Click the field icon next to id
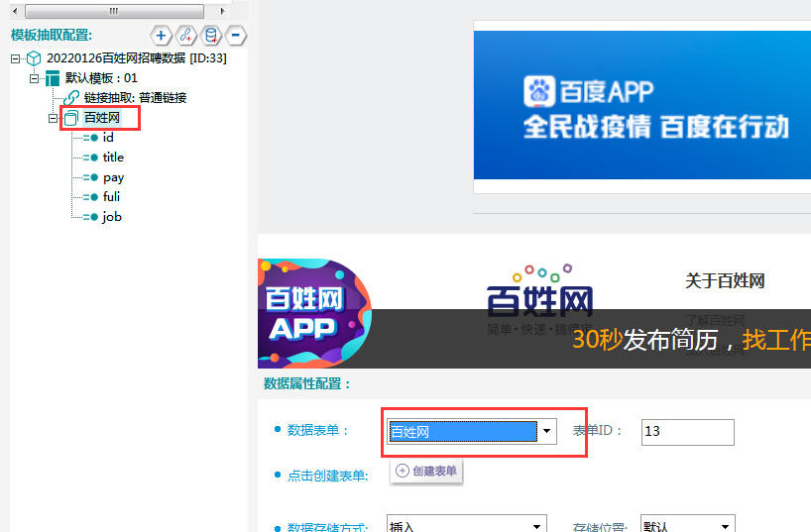The image size is (811, 532). pos(90,138)
